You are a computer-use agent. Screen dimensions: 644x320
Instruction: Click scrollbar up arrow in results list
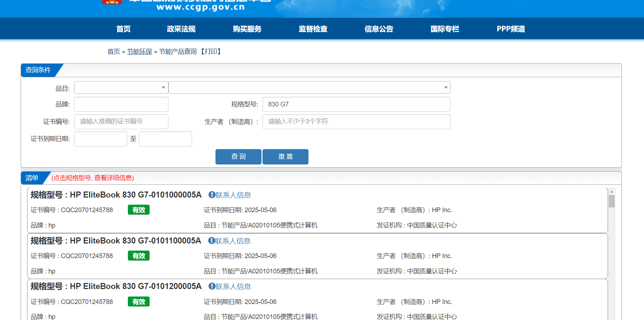pos(612,192)
